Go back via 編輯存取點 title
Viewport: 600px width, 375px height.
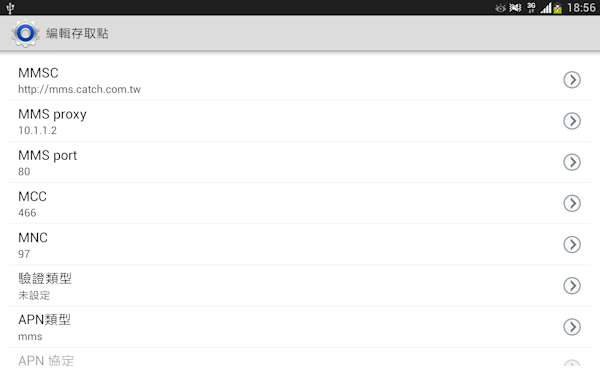click(x=77, y=34)
